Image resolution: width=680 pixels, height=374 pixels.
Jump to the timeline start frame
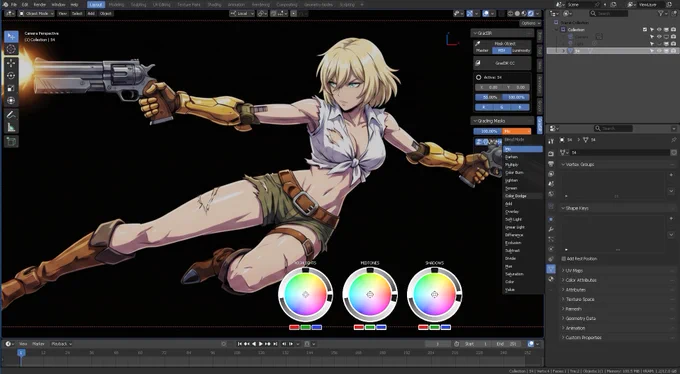tap(240, 344)
